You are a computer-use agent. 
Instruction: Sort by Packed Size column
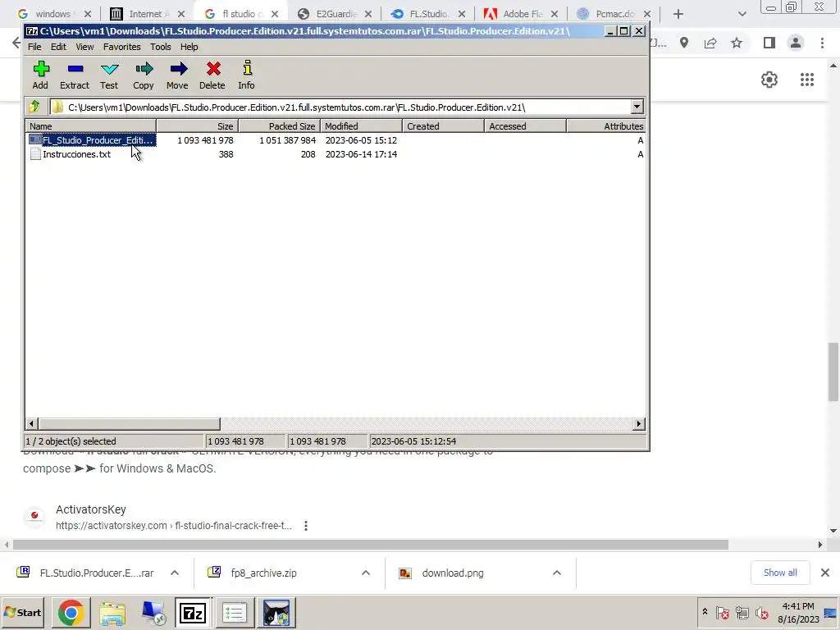pos(279,126)
